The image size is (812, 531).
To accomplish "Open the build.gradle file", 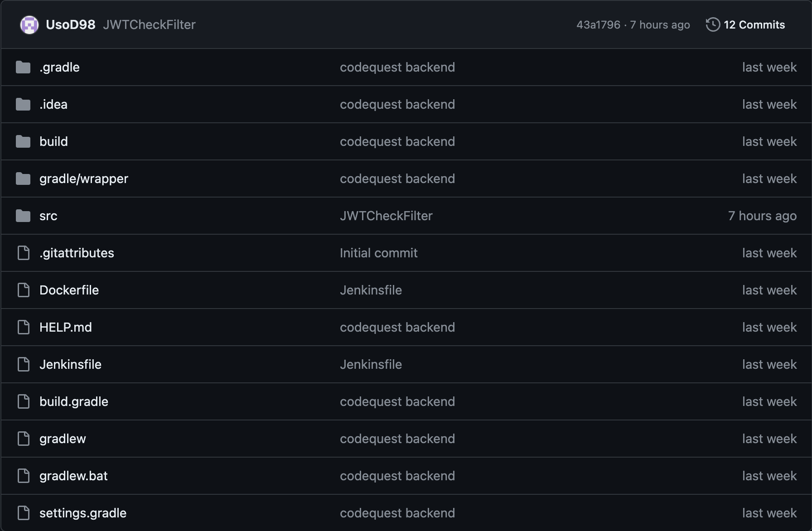I will (x=74, y=401).
